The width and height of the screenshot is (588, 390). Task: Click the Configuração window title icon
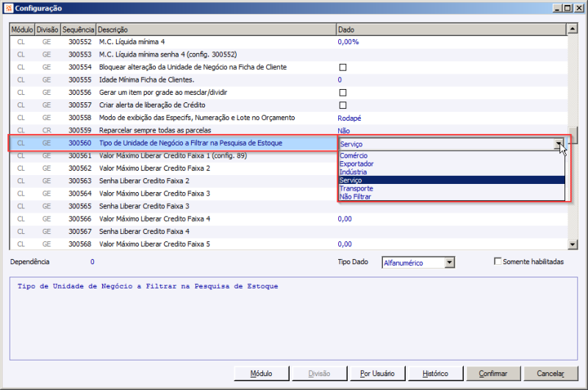pyautogui.click(x=9, y=8)
